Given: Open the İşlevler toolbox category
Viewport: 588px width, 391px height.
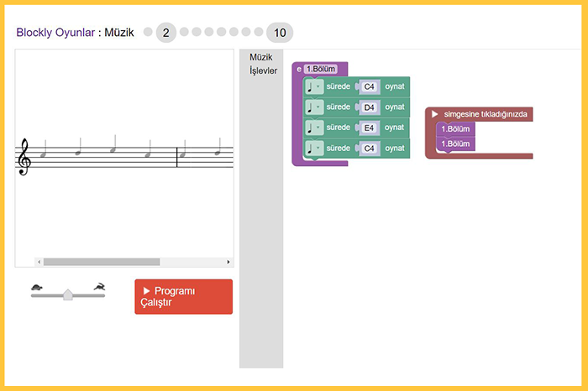Looking at the screenshot, I should [x=263, y=70].
